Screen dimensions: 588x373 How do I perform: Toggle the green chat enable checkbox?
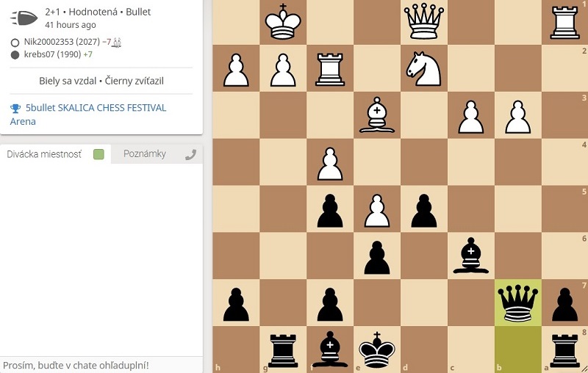98,154
